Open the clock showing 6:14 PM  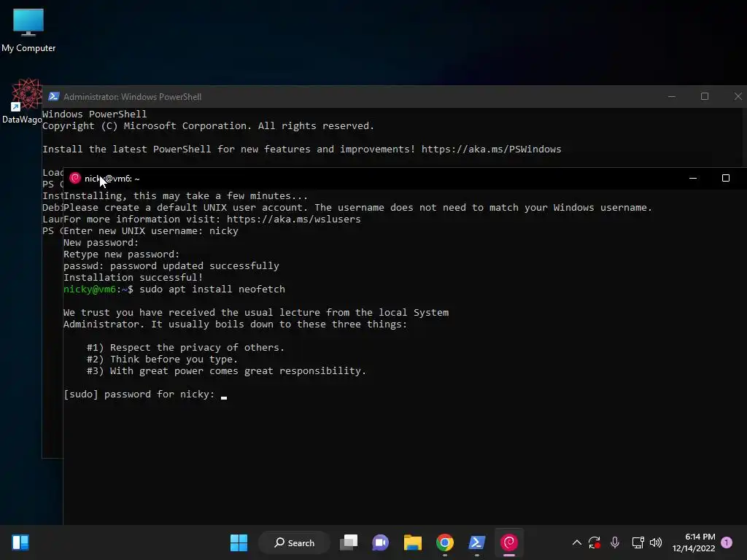click(x=694, y=542)
